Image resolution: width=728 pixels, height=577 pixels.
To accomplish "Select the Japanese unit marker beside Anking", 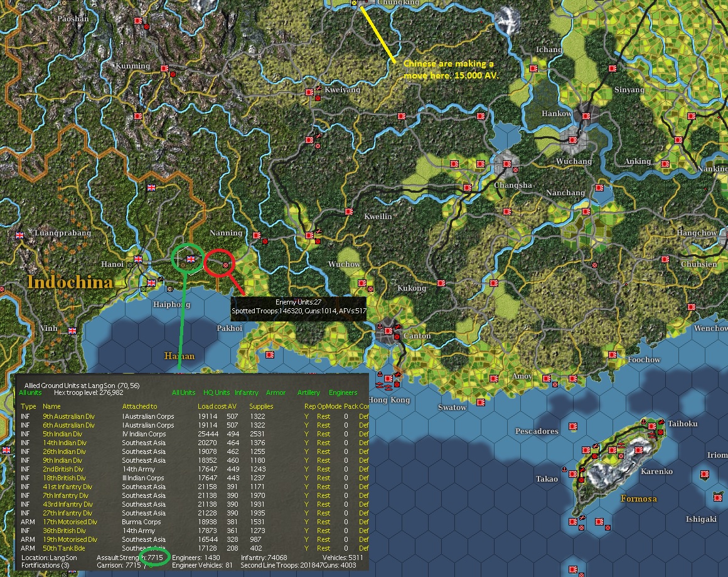I will pos(665,163).
